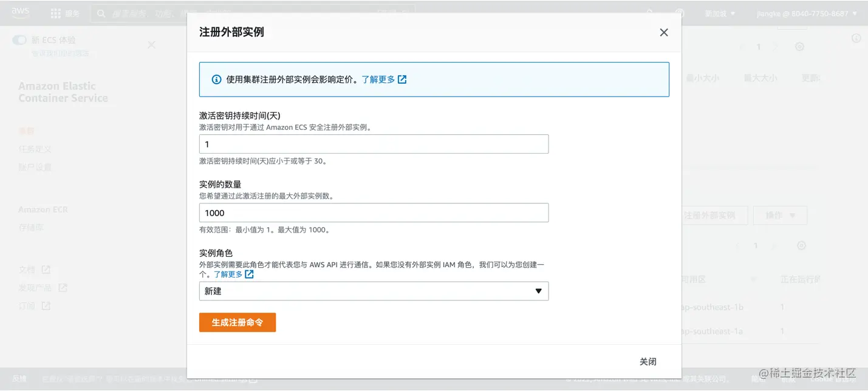Click the 反馈 link in the footer
Screen dimensions: 868x391
tap(19, 378)
